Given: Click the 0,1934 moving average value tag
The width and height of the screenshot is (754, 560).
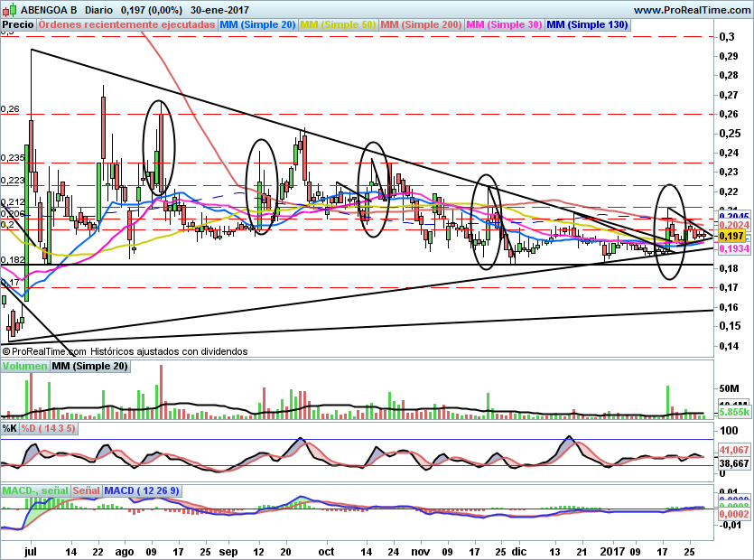Looking at the screenshot, I should click(x=734, y=248).
